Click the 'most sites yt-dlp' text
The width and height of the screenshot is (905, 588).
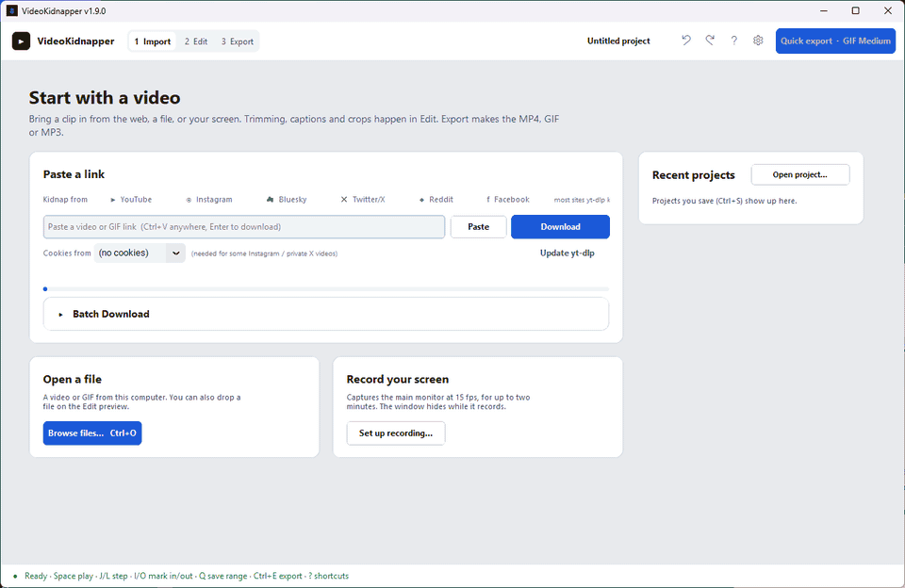pos(582,200)
